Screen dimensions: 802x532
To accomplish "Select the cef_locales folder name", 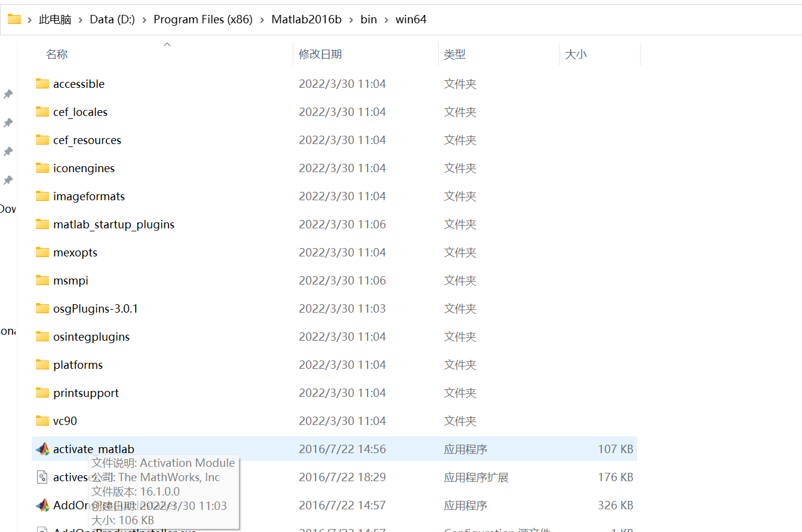I will (x=81, y=112).
